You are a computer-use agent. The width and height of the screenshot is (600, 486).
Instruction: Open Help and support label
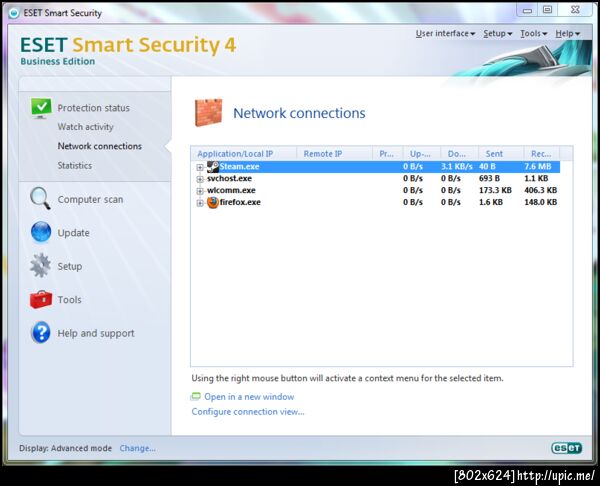pos(96,333)
